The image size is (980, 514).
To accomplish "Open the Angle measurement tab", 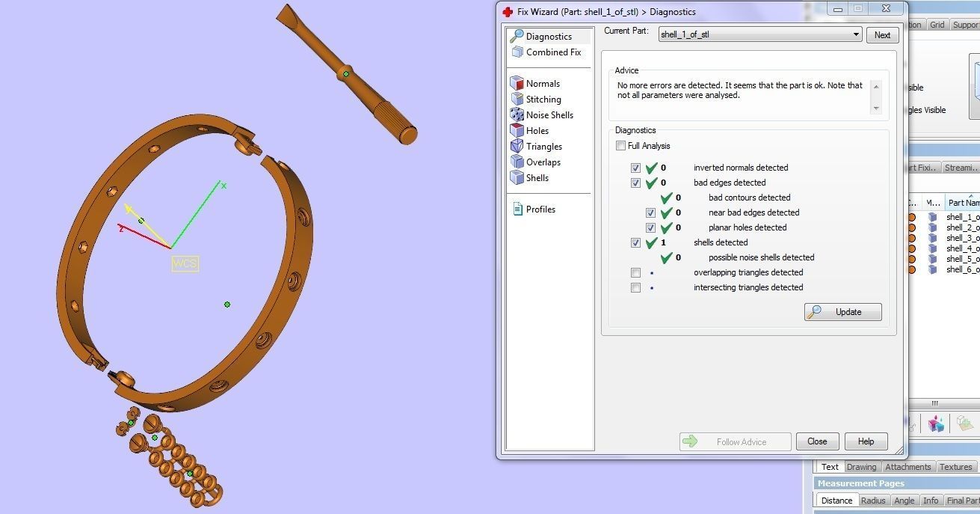I will point(905,501).
